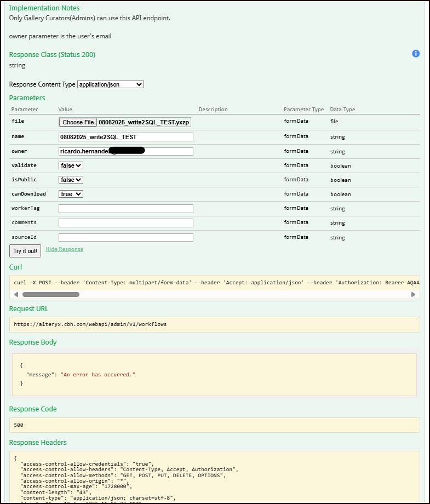The height and width of the screenshot is (504, 430).
Task: Open the Response Content Type dropdown
Action: pyautogui.click(x=111, y=84)
